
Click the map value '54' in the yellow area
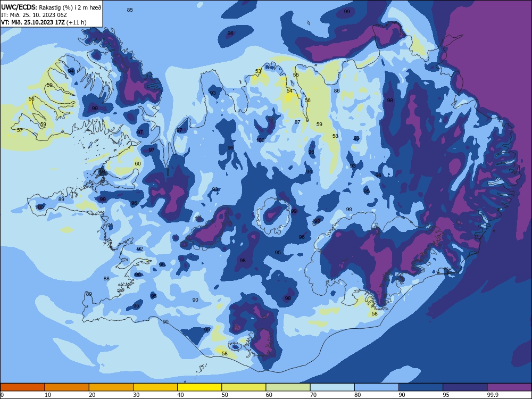[289, 90]
